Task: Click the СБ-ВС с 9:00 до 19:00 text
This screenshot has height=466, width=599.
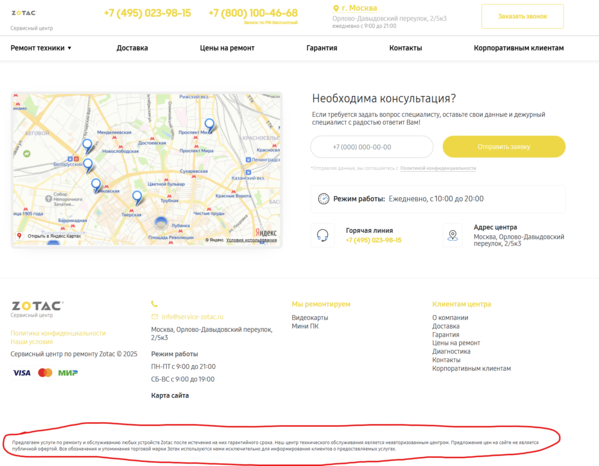Action: [183, 379]
